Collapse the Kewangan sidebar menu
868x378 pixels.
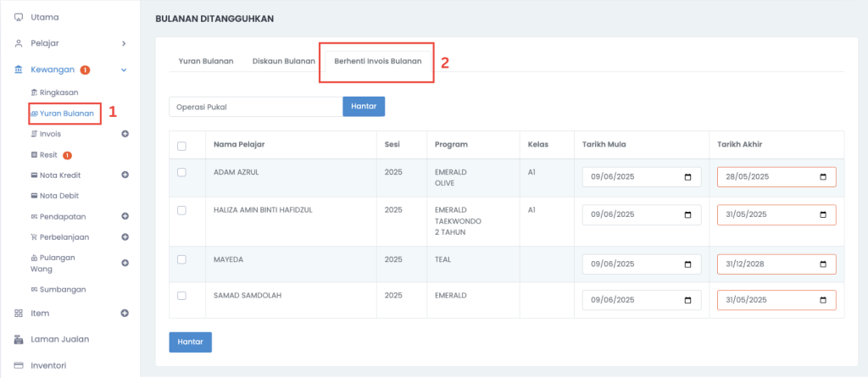coord(70,69)
